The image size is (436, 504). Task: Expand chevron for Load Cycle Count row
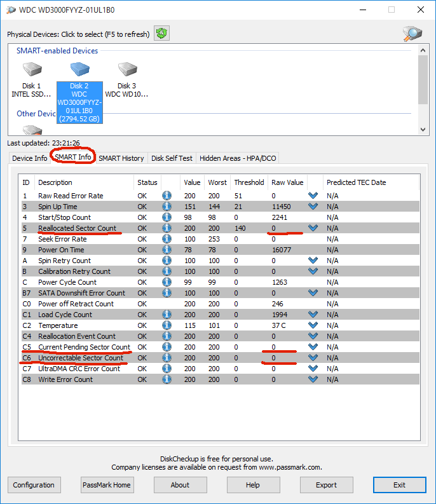pos(313,315)
